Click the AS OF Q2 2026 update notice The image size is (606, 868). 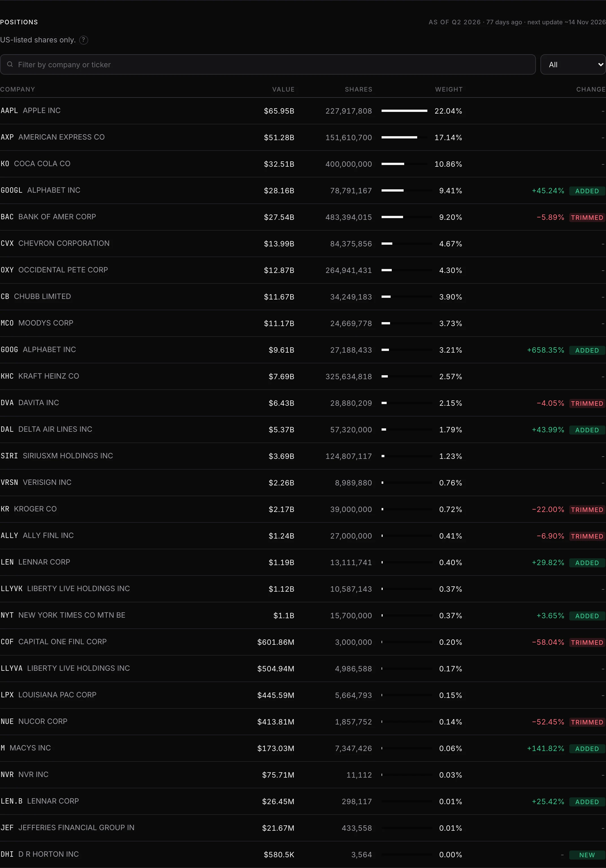click(x=517, y=22)
